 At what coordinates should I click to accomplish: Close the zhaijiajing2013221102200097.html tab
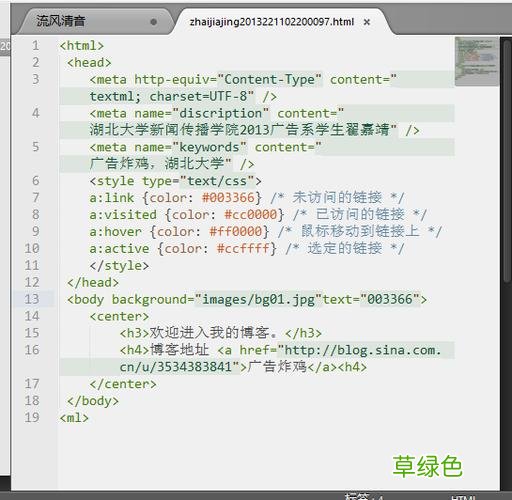(x=367, y=22)
